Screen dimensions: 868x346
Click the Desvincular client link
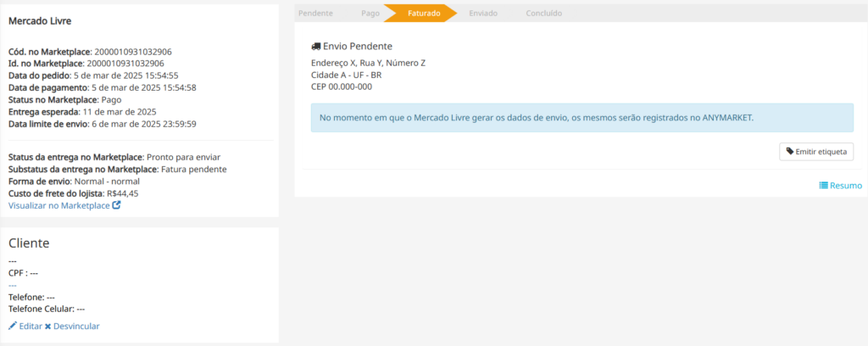click(72, 326)
